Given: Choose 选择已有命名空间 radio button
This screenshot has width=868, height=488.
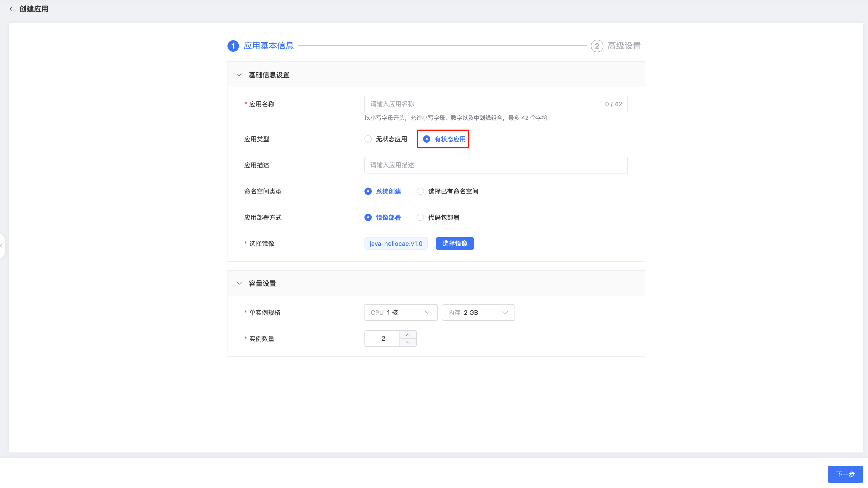Looking at the screenshot, I should [420, 191].
